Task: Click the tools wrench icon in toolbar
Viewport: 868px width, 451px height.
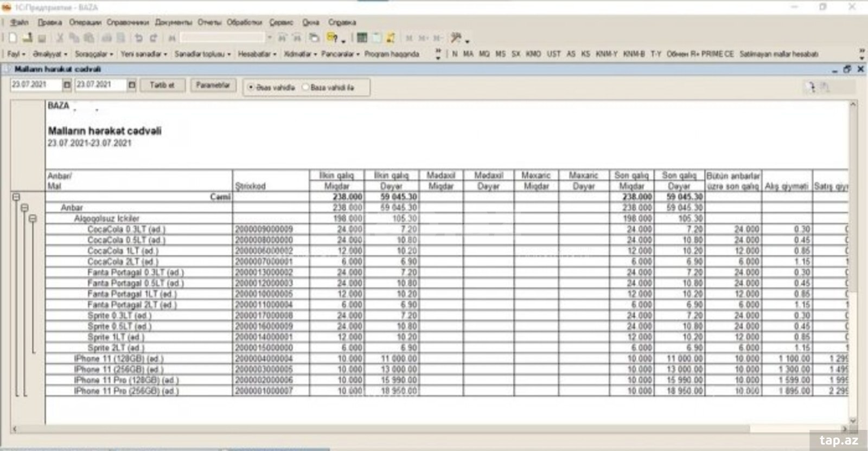Action: coord(456,38)
